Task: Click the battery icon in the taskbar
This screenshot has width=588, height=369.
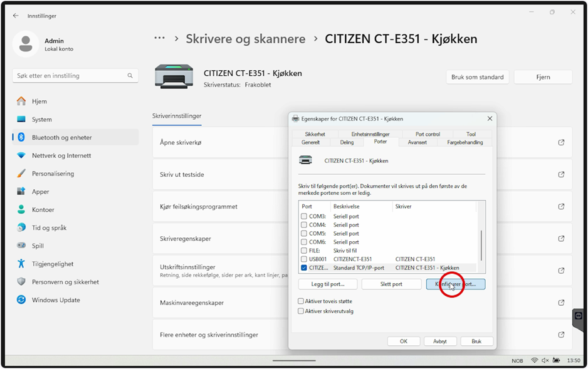Action: pyautogui.click(x=556, y=360)
